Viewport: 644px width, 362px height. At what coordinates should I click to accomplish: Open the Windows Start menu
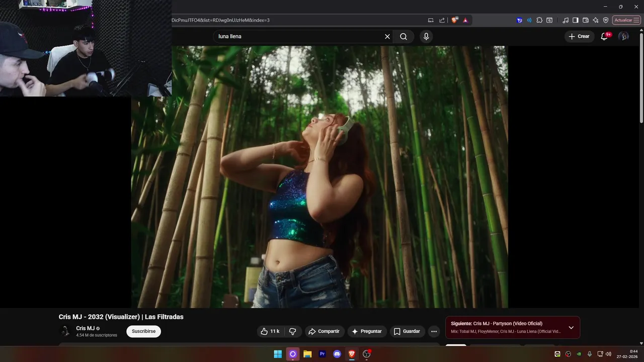point(278,354)
